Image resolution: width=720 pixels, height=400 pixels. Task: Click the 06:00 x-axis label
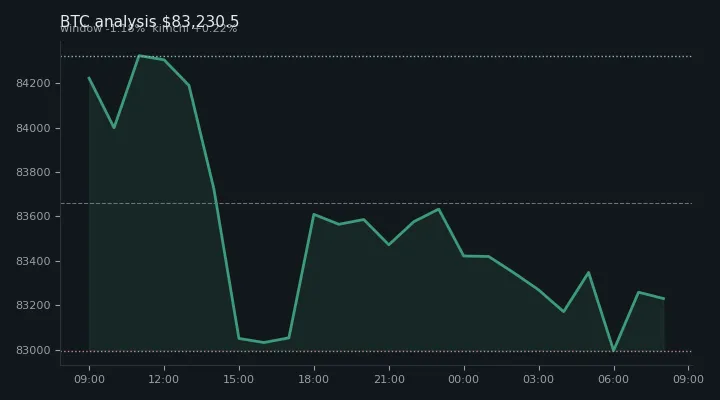tap(613, 379)
